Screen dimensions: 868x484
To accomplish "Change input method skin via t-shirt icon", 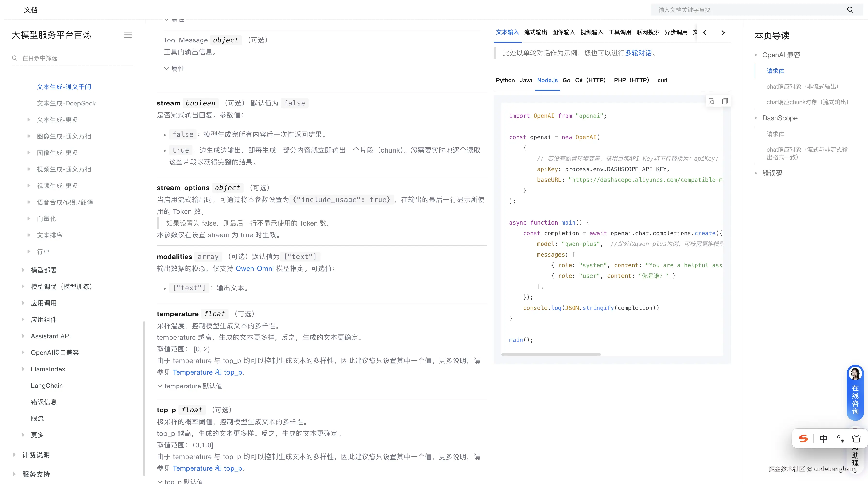I will [856, 438].
